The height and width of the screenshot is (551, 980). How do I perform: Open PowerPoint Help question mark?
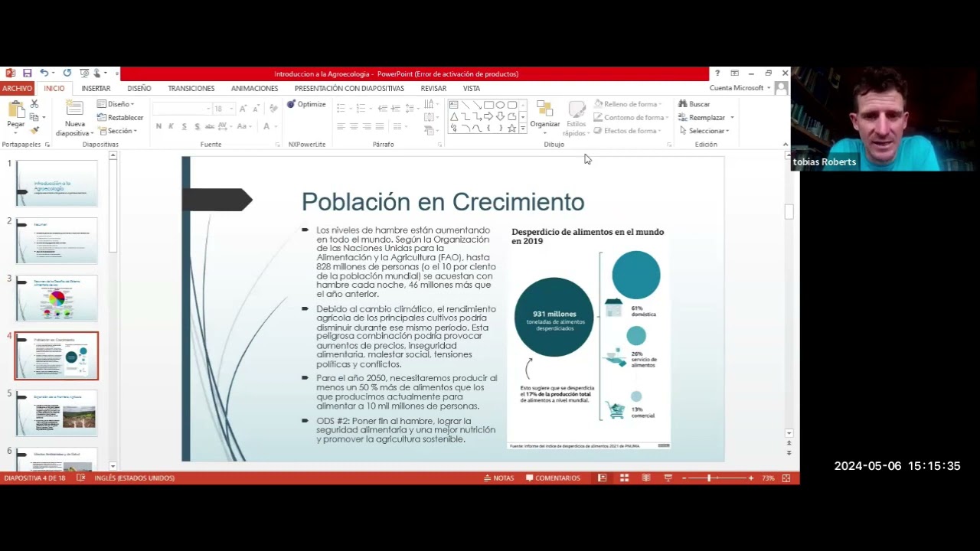coord(717,73)
